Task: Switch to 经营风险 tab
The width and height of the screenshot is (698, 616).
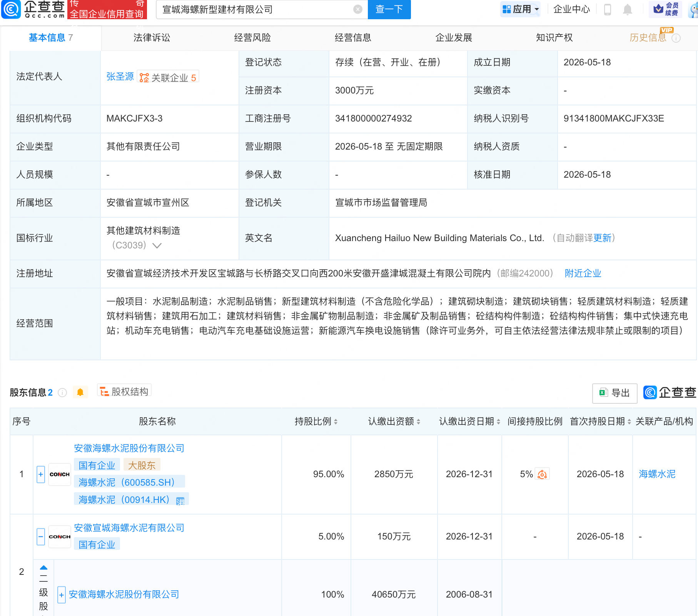Action: click(252, 38)
